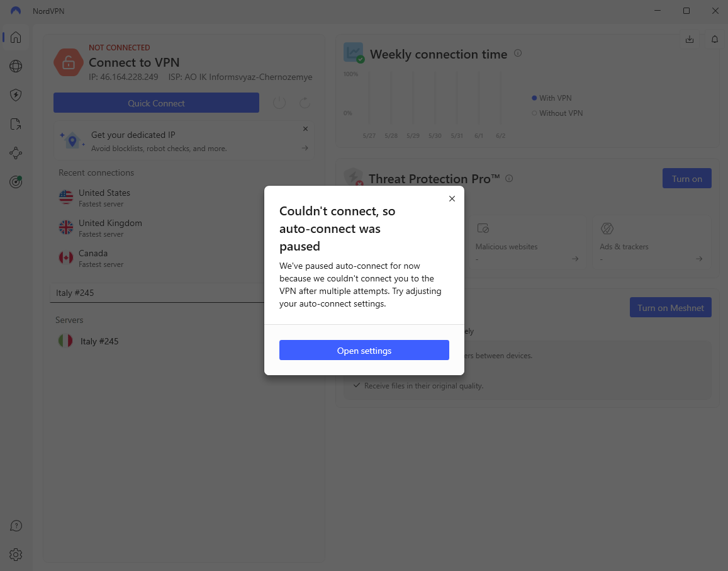
Task: Close the auto-connect paused dialog
Action: pyautogui.click(x=452, y=198)
